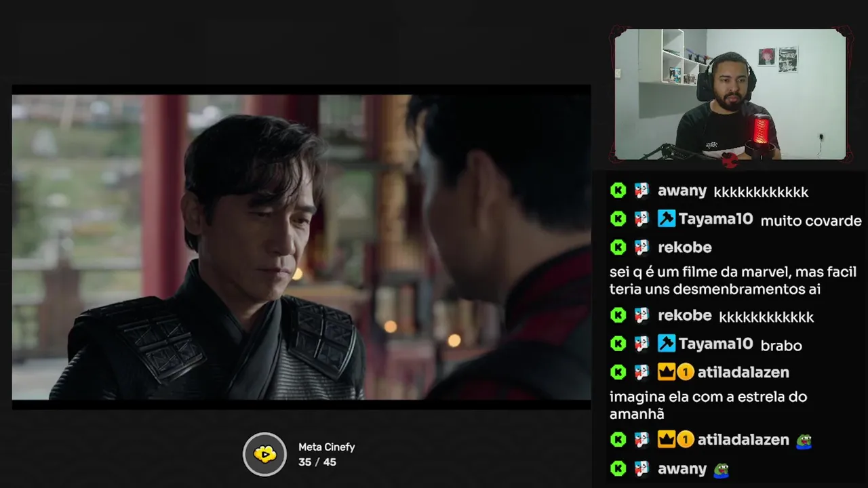The width and height of the screenshot is (868, 488).
Task: Click green Kick icon on atiladalazen imagina row
Action: [x=618, y=372]
